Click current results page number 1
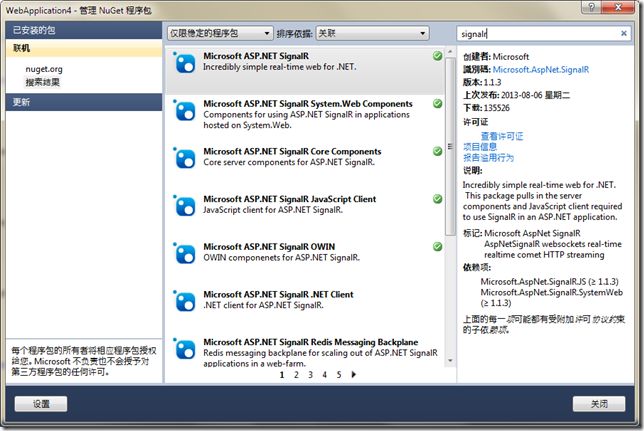644x431 pixels. pos(282,375)
